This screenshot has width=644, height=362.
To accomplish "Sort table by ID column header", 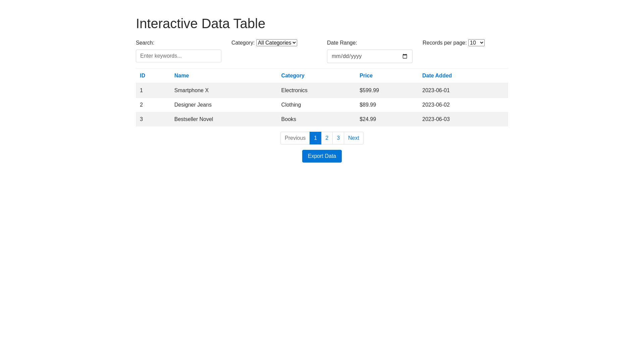I will coord(143,76).
